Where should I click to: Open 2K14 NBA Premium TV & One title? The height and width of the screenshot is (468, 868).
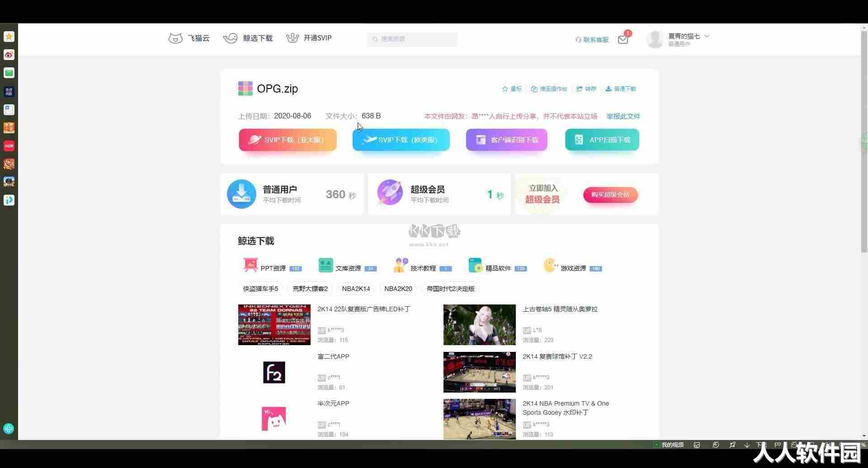(x=566, y=408)
